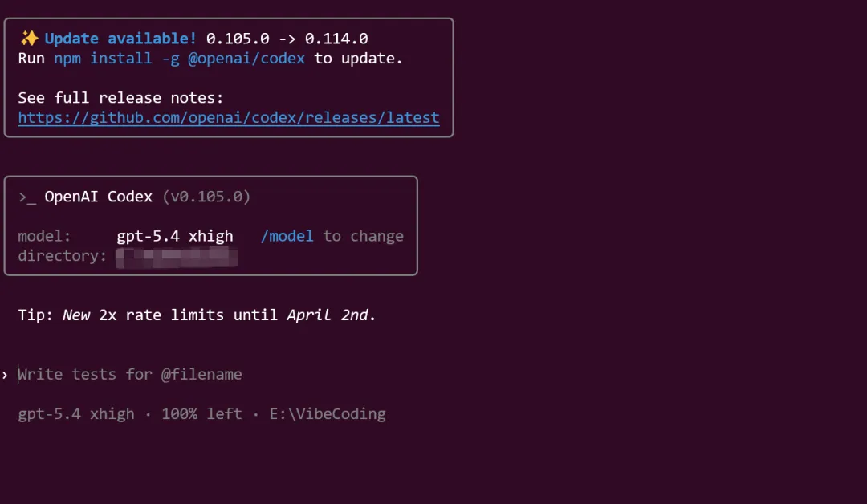Click the "April 2nd" text in the tip
Viewport: 867px width, 504px height.
[328, 315]
